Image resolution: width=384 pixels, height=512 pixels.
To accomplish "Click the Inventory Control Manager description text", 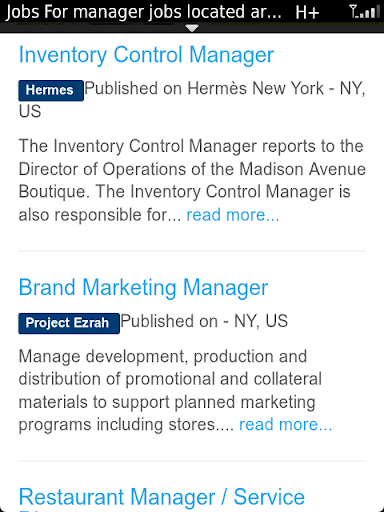I will click(192, 180).
